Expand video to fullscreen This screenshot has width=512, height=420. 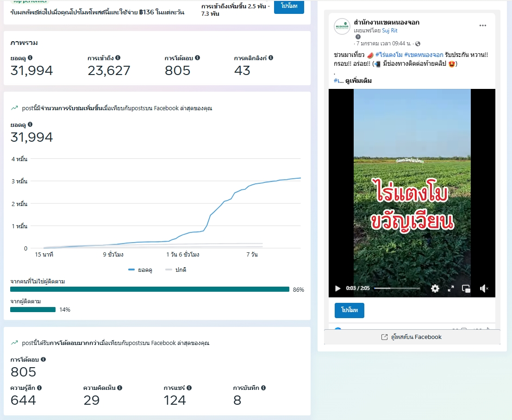coord(450,288)
